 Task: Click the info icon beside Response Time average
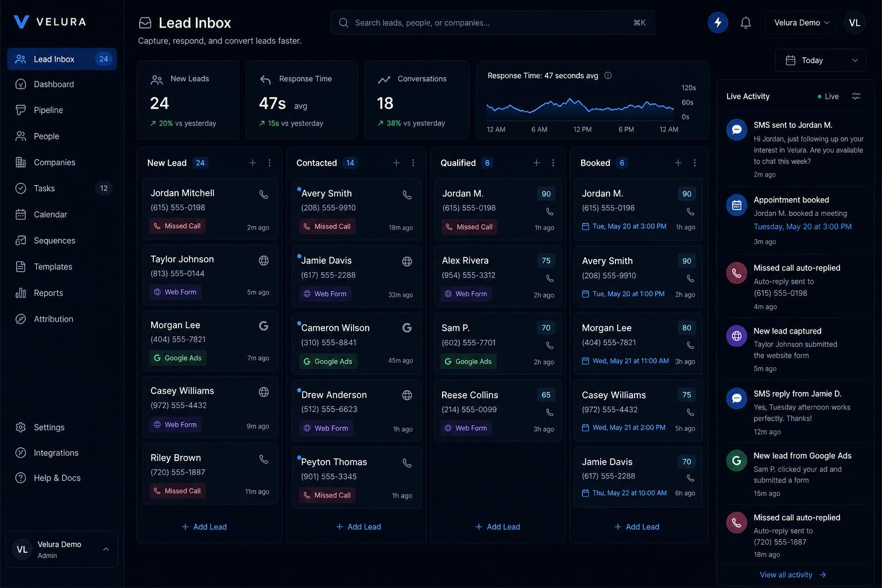[x=608, y=76]
